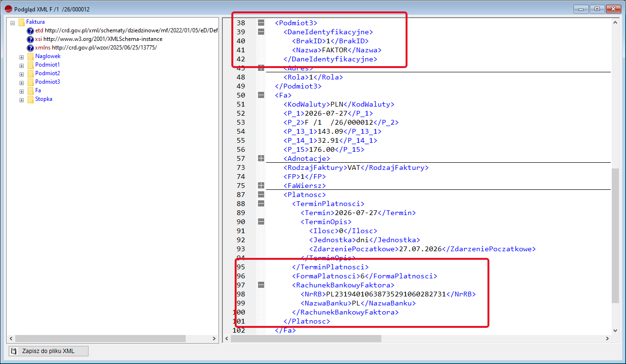Collapse the Podmiot3 element at line 38

tap(261, 23)
